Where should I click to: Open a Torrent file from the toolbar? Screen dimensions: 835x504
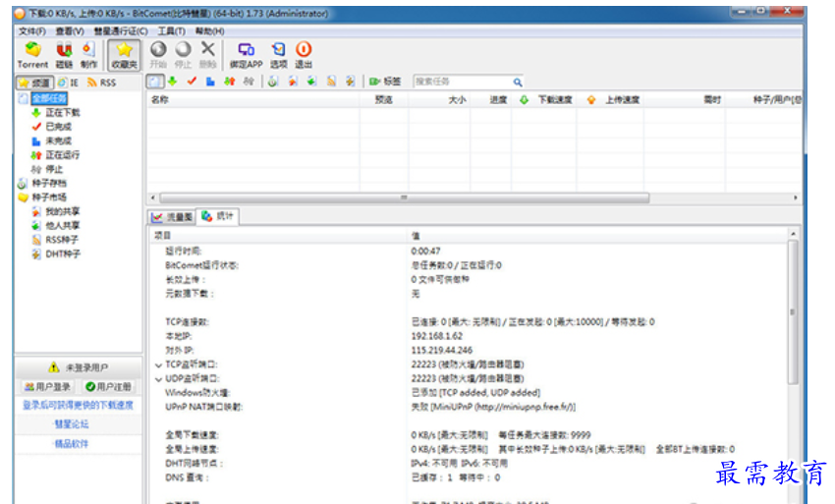point(32,55)
